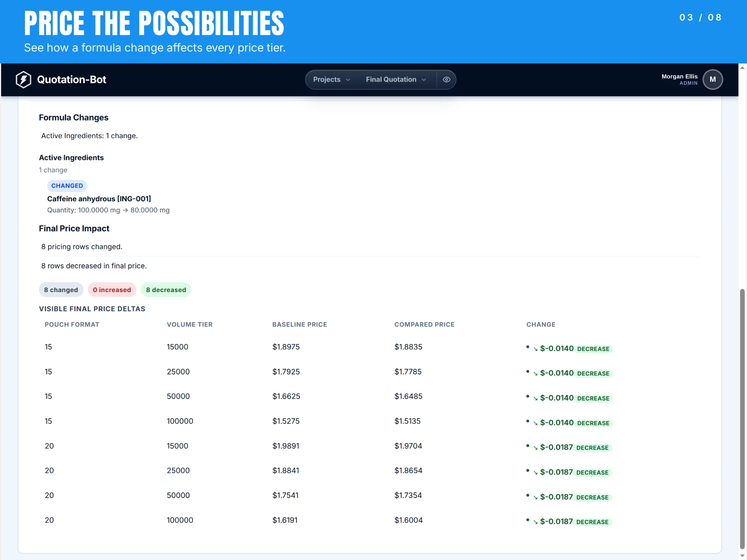Image resolution: width=747 pixels, height=560 pixels.
Task: Click 'Caffeine anhydrous [ING-001]' ingredient name
Action: click(x=99, y=199)
